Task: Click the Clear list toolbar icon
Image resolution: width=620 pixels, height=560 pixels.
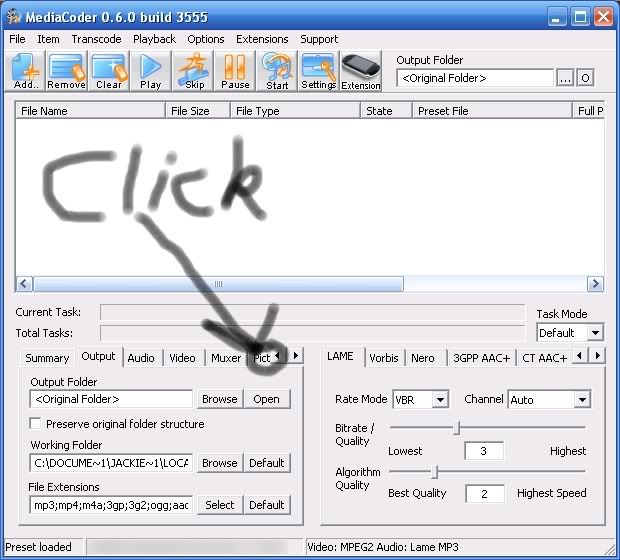Action: (x=108, y=71)
